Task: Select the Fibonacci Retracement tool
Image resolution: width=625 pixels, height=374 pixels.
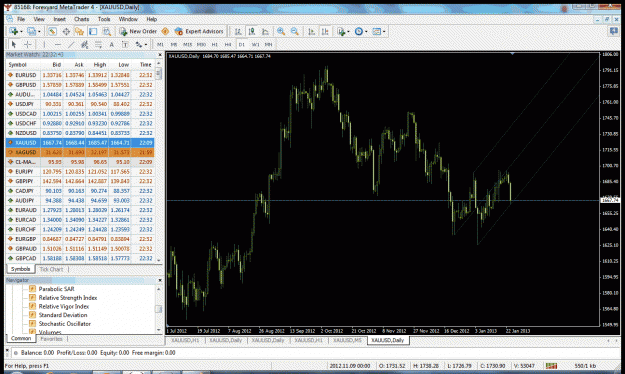Action: (98, 44)
